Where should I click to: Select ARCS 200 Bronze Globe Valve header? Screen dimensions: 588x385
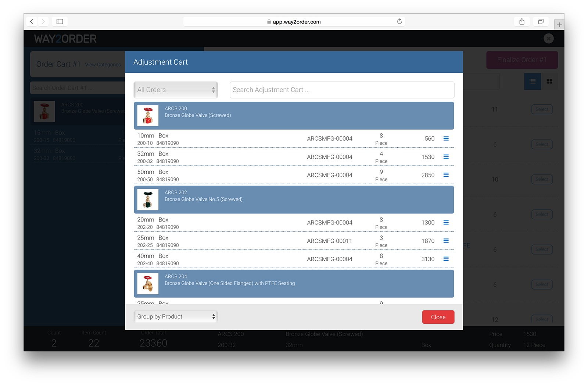[294, 116]
